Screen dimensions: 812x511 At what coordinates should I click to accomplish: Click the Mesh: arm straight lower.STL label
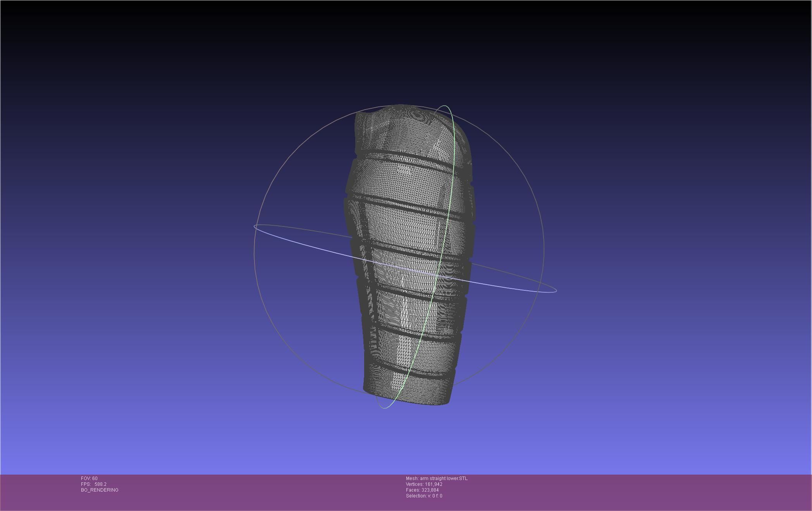[437, 478]
